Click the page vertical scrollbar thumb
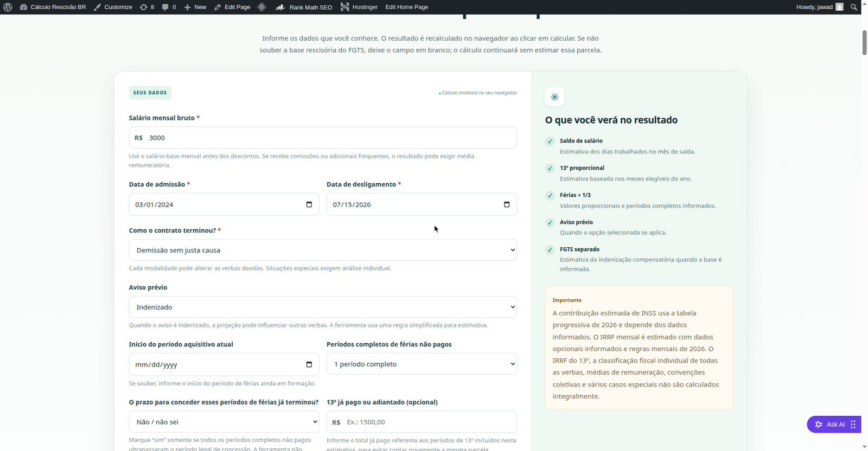Viewport: 868px width, 451px height. click(x=864, y=43)
